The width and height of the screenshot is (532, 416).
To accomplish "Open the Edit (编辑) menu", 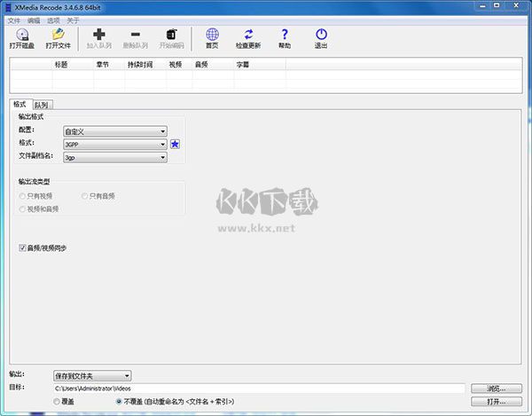I will point(34,20).
